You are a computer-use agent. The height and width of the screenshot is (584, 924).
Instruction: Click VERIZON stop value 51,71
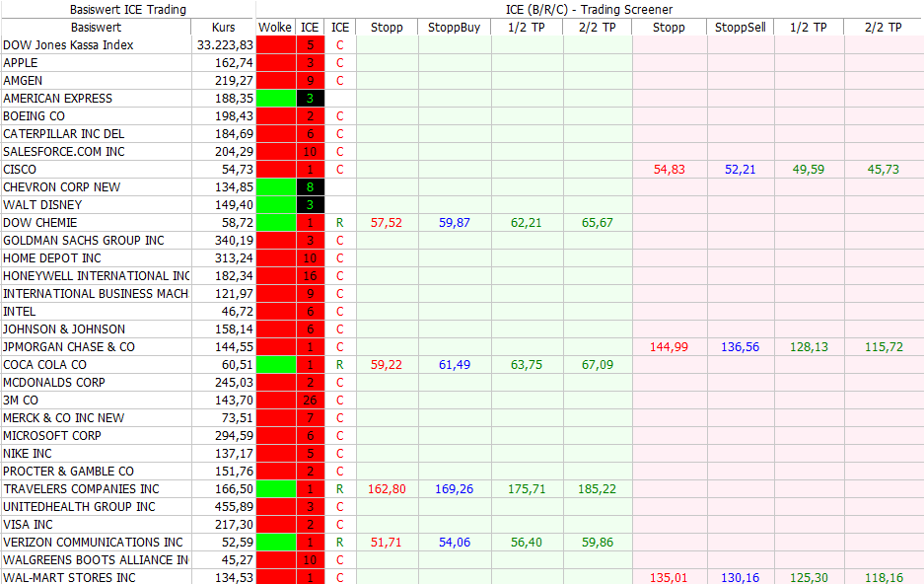click(387, 542)
